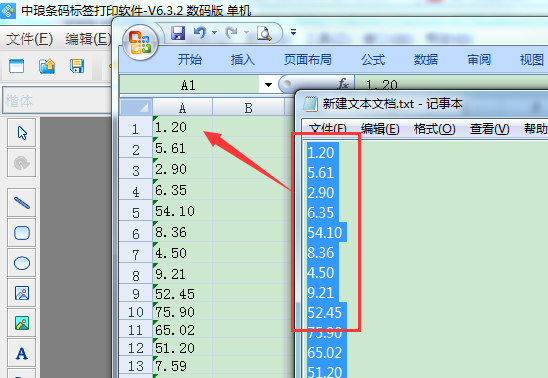Click cell containing 52.45 in Excel
Viewport: 548px width, 378px height.
(x=182, y=293)
